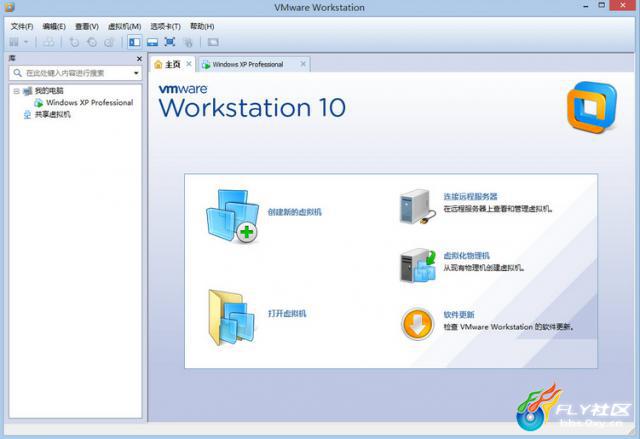Switch to the Windows XP Professional tab
This screenshot has width=640, height=439.
[x=253, y=64]
